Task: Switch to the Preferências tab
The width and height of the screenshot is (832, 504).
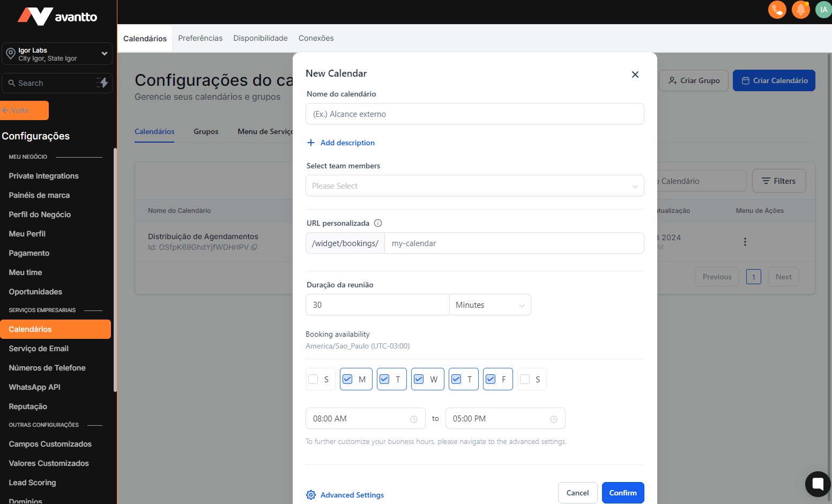Action: 200,38
